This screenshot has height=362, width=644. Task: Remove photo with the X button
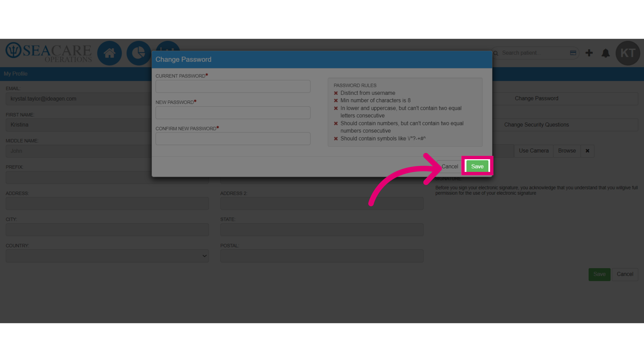coord(587,151)
